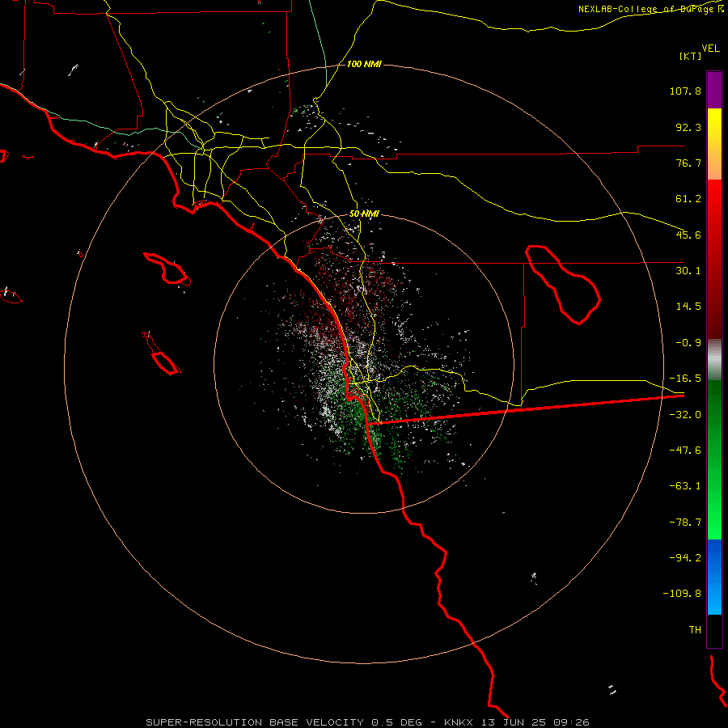Click the 107.8 velocity scale value
The height and width of the screenshot is (728, 728).
[685, 91]
